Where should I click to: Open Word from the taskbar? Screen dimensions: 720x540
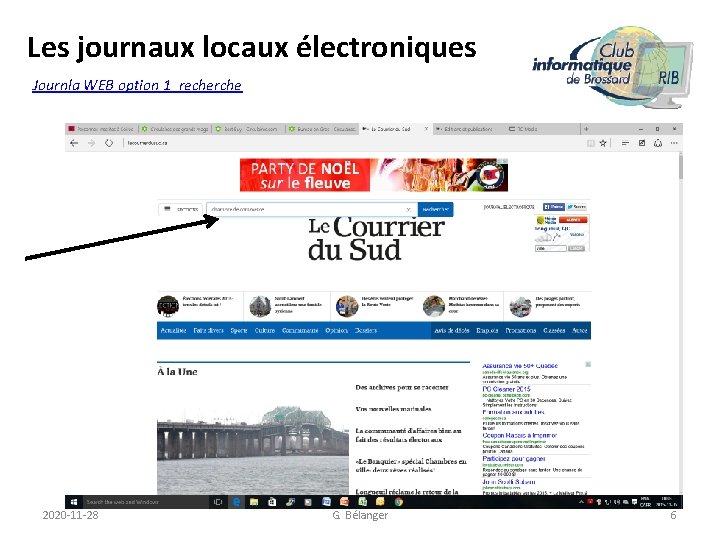click(x=326, y=502)
